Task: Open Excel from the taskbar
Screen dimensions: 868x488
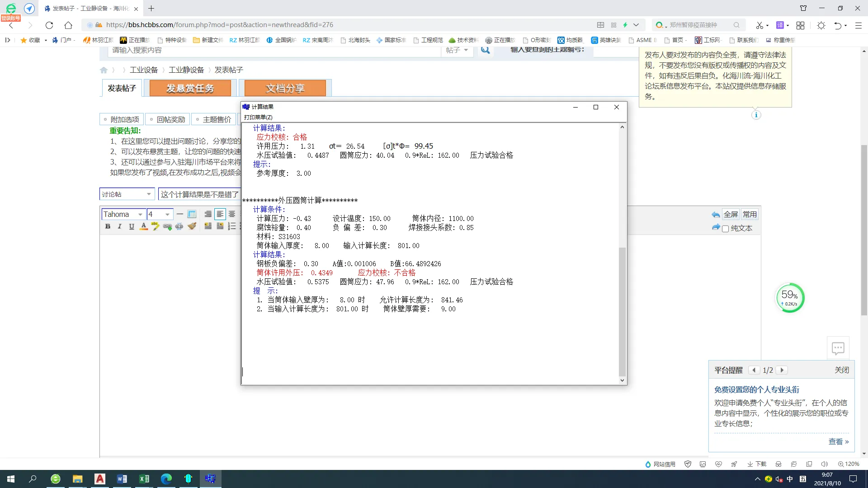Action: pyautogui.click(x=144, y=479)
